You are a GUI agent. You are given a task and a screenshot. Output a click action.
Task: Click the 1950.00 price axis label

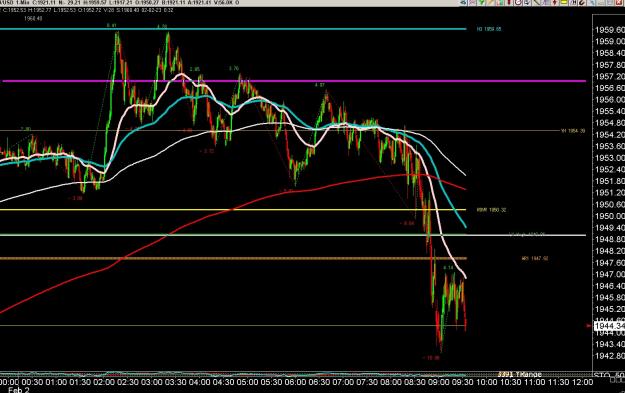pyautogui.click(x=610, y=216)
